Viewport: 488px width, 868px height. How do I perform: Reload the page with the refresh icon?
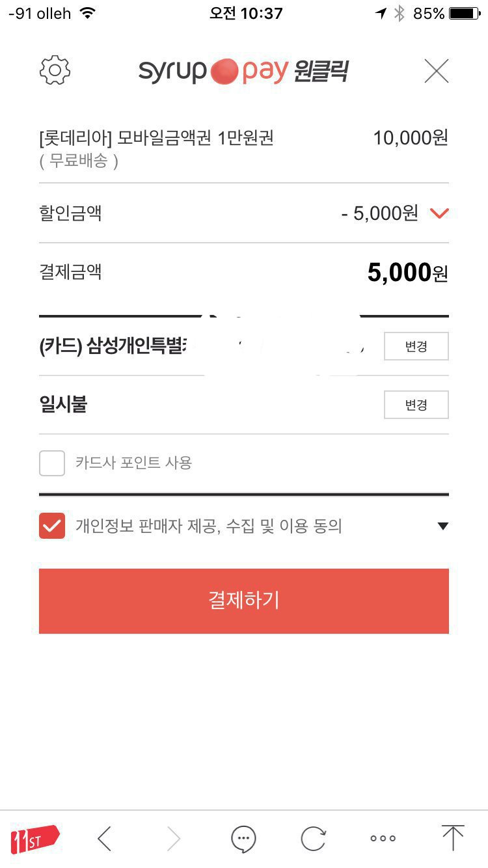tap(313, 838)
